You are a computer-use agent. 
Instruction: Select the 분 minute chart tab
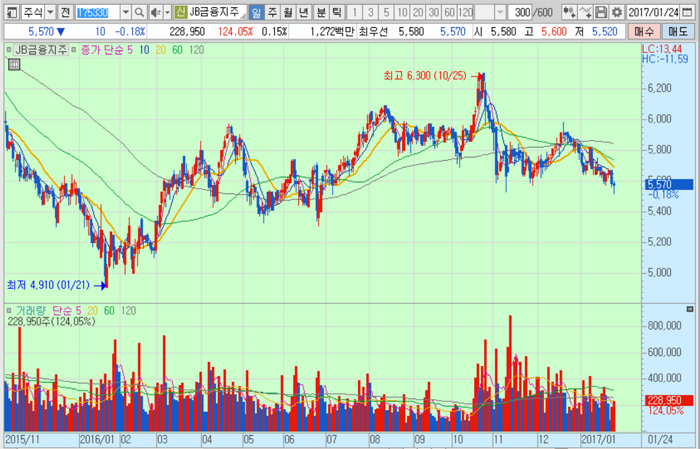(321, 12)
